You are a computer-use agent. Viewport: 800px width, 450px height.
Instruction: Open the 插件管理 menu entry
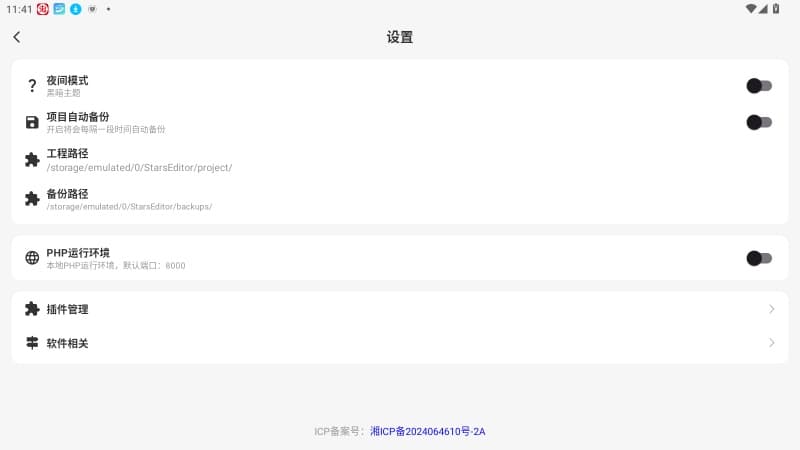(x=67, y=309)
